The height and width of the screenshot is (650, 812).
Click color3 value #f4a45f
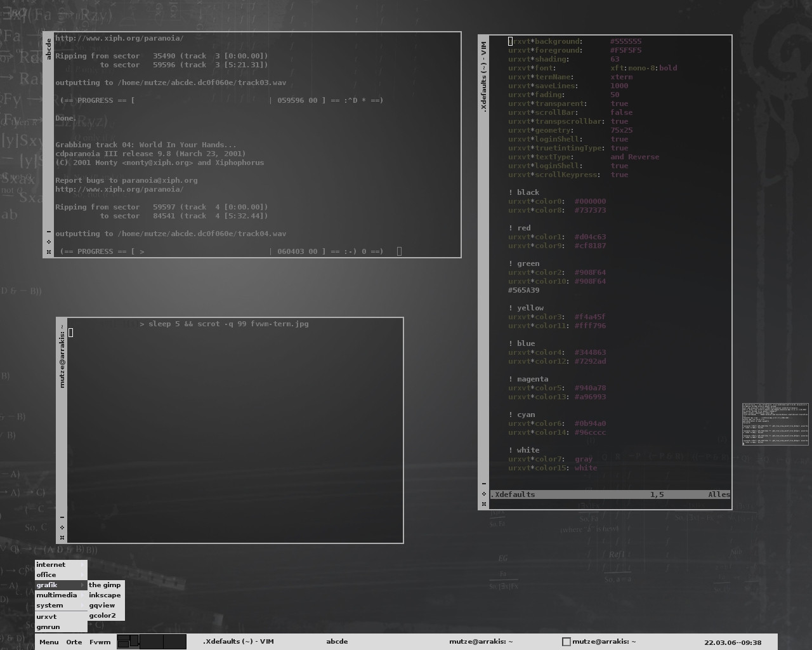(590, 317)
